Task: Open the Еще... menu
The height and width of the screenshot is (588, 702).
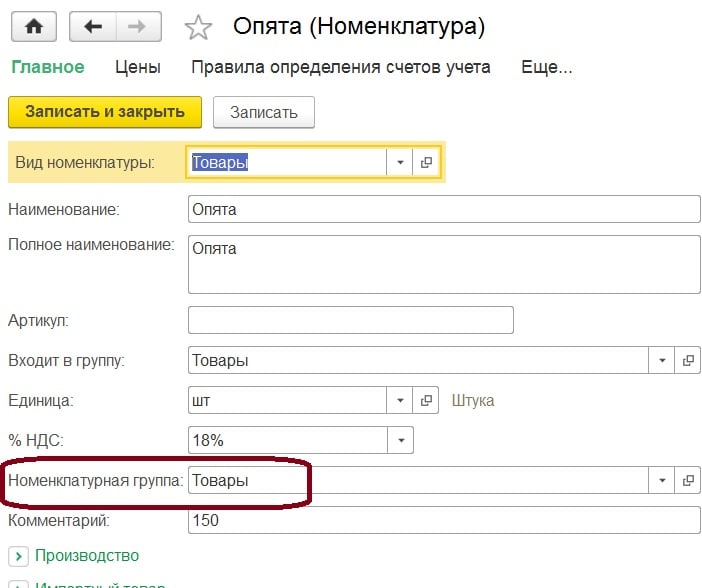Action: click(547, 68)
